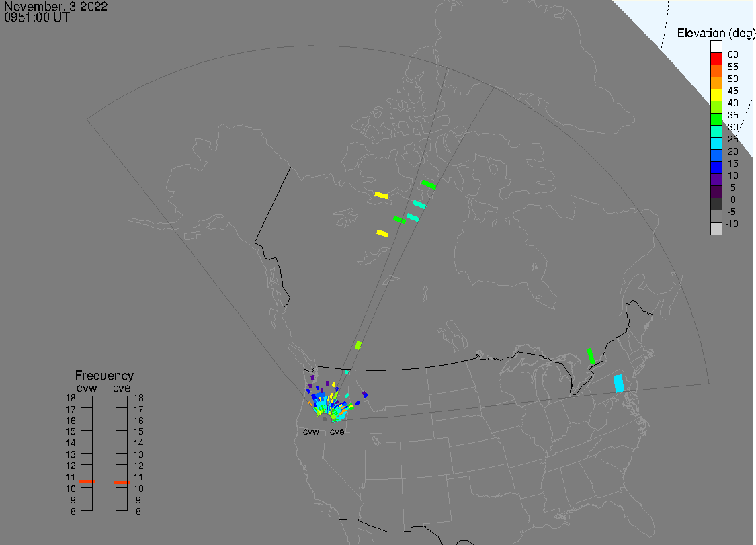Select the bottom box of the cve frequency column

[x=122, y=505]
